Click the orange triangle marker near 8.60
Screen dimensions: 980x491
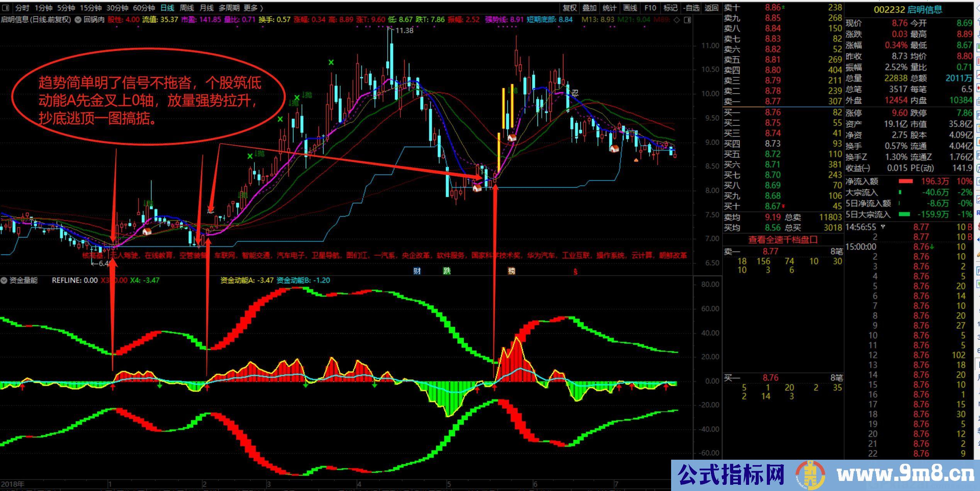pyautogui.click(x=636, y=160)
